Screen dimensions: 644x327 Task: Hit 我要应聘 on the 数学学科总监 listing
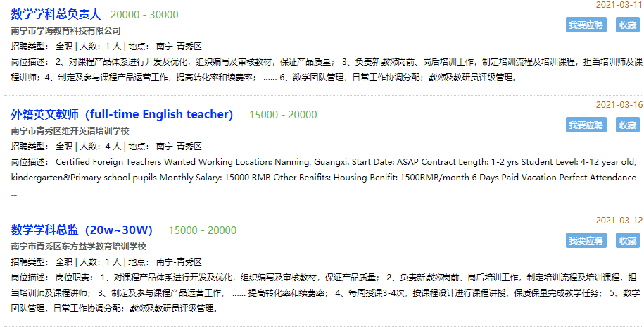586,240
